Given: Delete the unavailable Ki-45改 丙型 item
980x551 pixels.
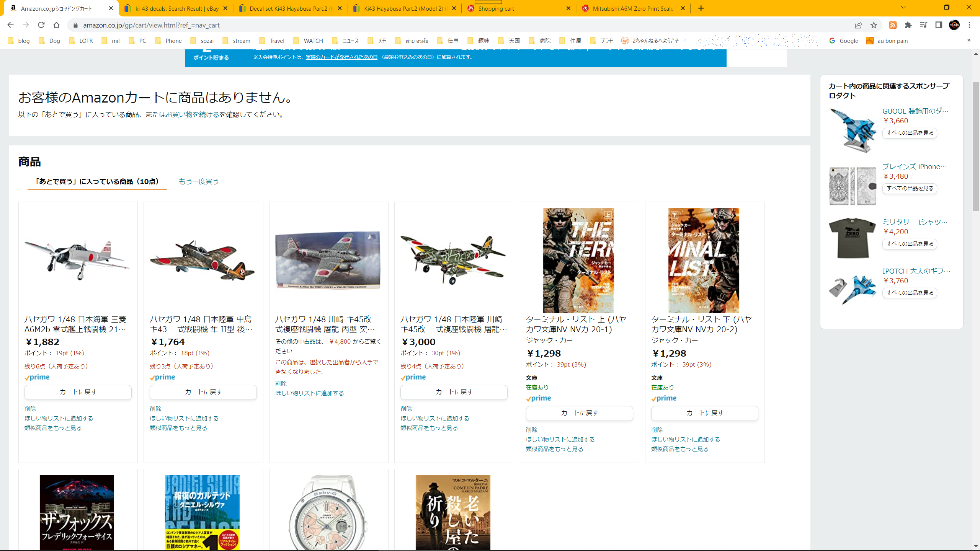Looking at the screenshot, I should click(281, 383).
